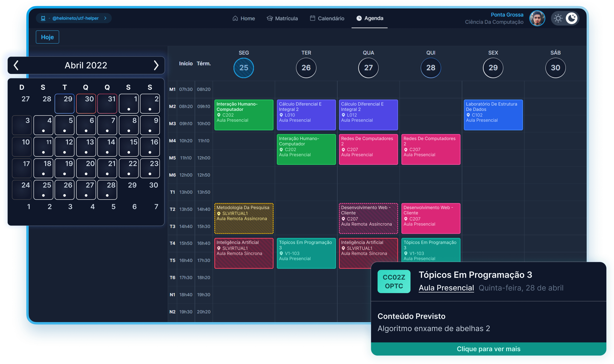Open Tuesday Tópicos Em Programação 3
614x364 pixels.
[306, 253]
